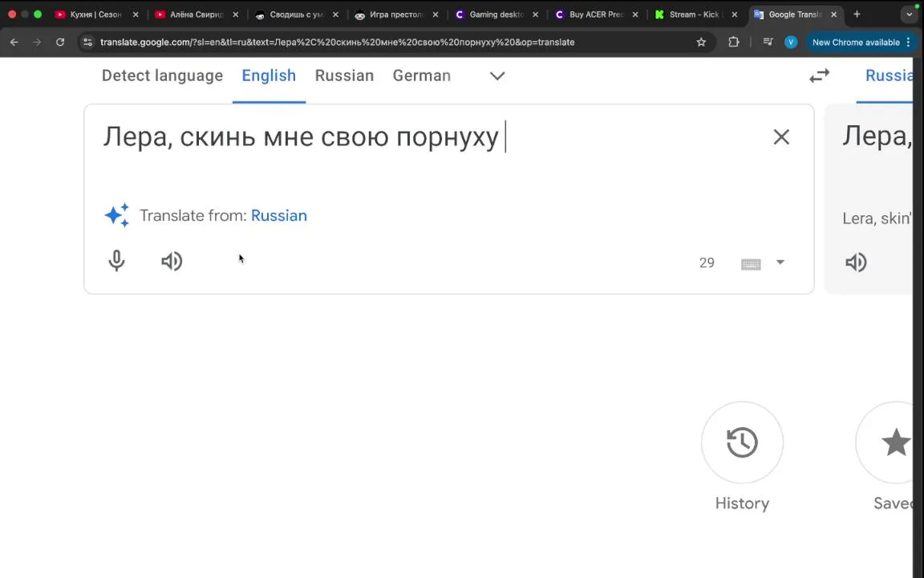This screenshot has height=578, width=924.
Task: Clear the source text with X
Action: [781, 137]
